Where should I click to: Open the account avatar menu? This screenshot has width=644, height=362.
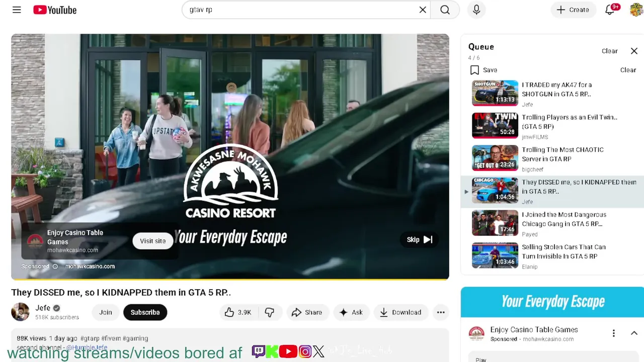point(636,10)
